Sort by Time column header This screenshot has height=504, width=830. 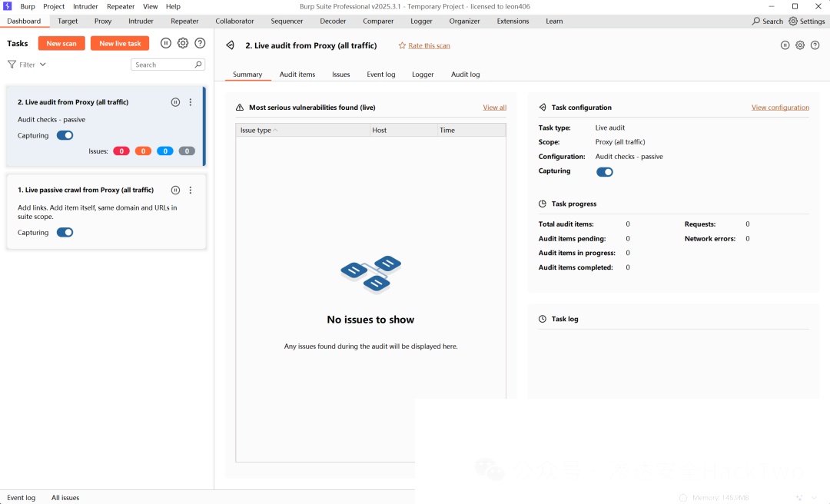[472, 131]
